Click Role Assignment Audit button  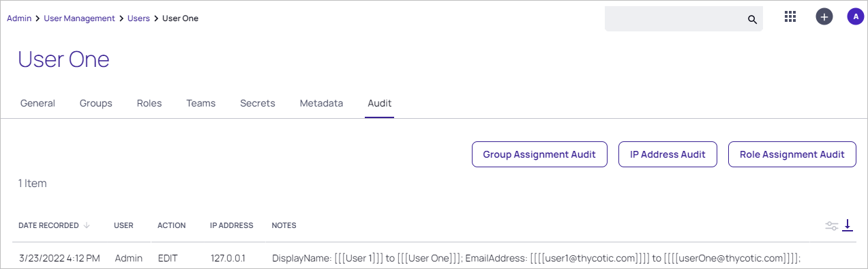click(792, 154)
